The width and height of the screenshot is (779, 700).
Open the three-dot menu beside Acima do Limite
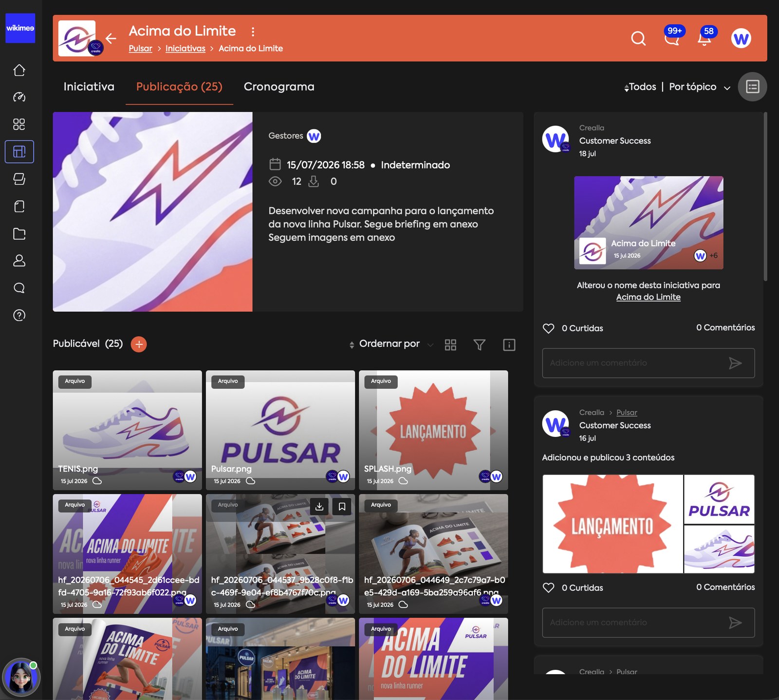coord(253,32)
